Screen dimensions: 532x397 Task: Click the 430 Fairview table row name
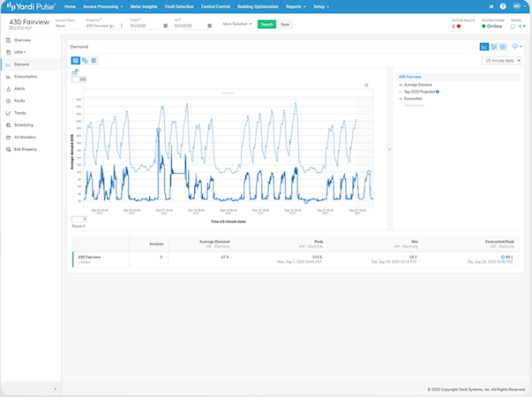pos(89,258)
